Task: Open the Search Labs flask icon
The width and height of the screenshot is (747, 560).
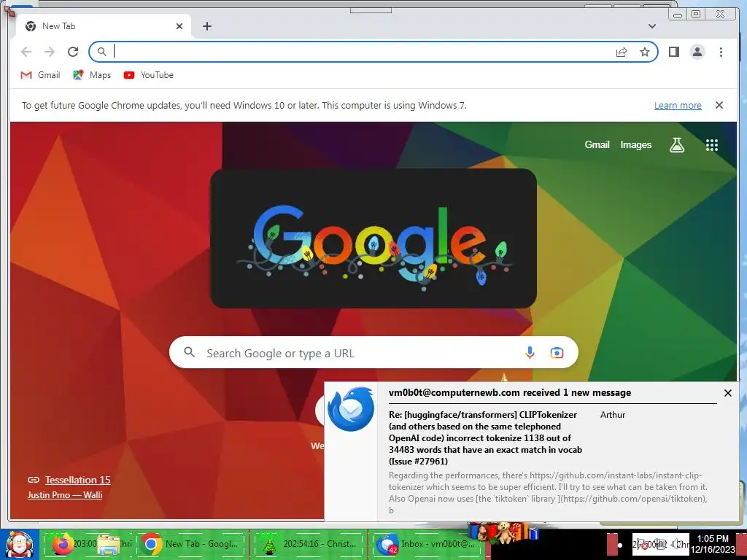Action: point(677,145)
